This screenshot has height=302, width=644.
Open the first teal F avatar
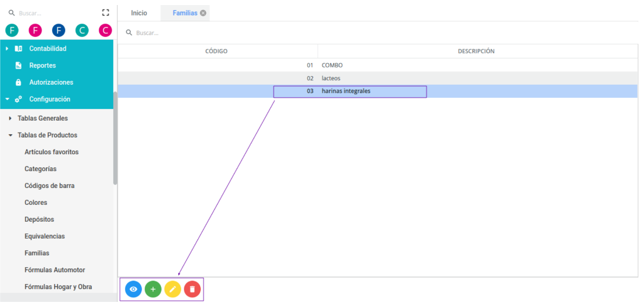click(12, 30)
